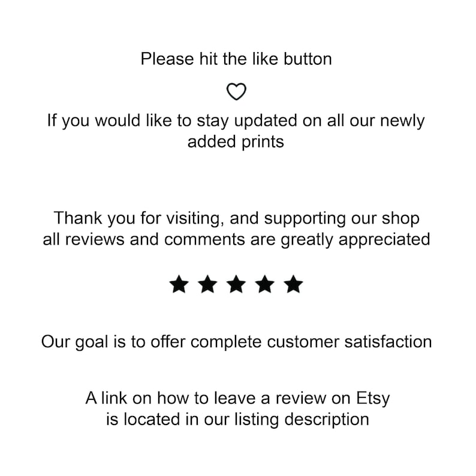
Task: Click "Please hit the like button" text
Action: pos(236,59)
